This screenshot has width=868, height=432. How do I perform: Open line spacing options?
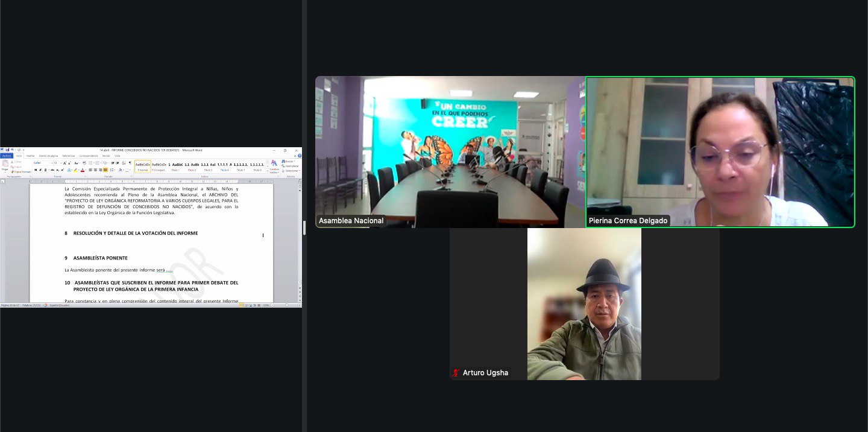[x=113, y=170]
